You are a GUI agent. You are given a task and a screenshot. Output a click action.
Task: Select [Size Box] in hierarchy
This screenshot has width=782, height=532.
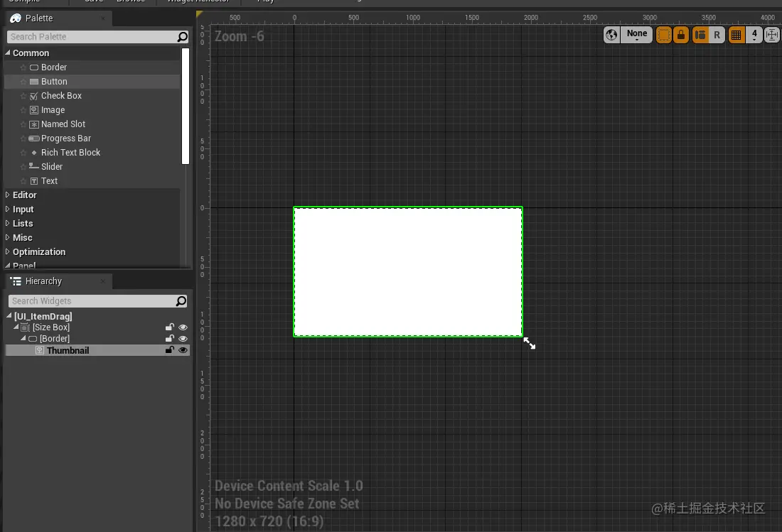click(x=51, y=327)
